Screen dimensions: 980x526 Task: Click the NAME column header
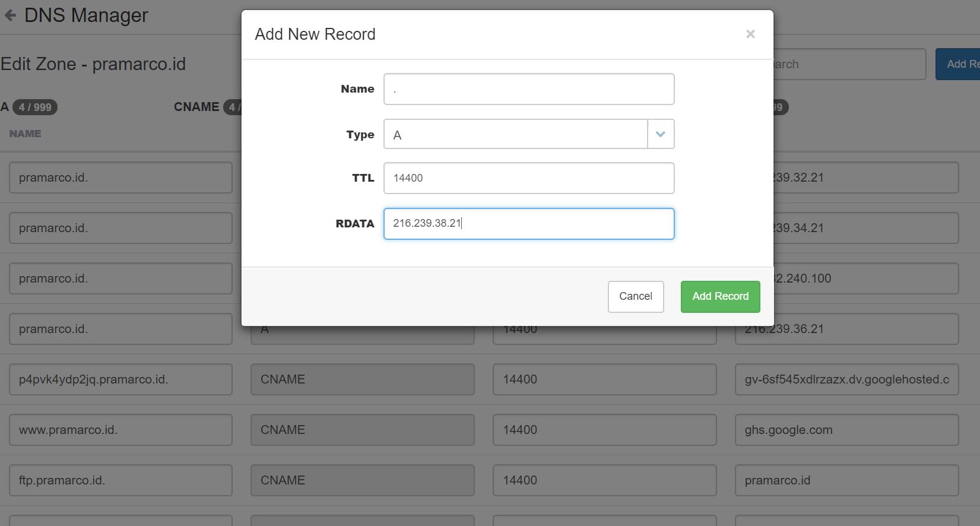[26, 134]
